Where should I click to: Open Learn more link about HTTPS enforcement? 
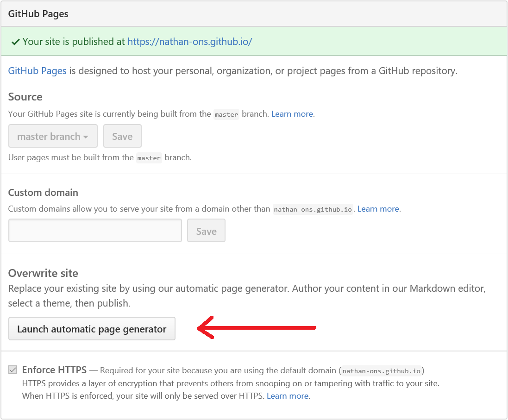click(288, 396)
